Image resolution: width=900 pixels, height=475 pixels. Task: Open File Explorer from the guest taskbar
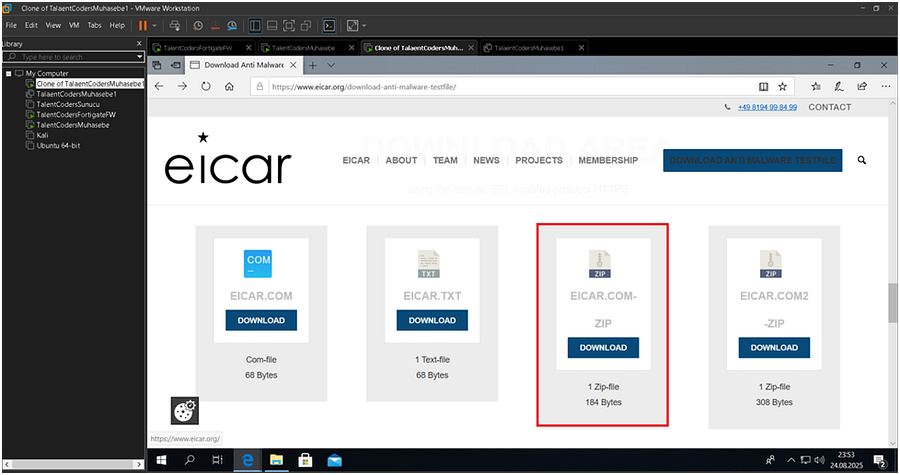[277, 460]
